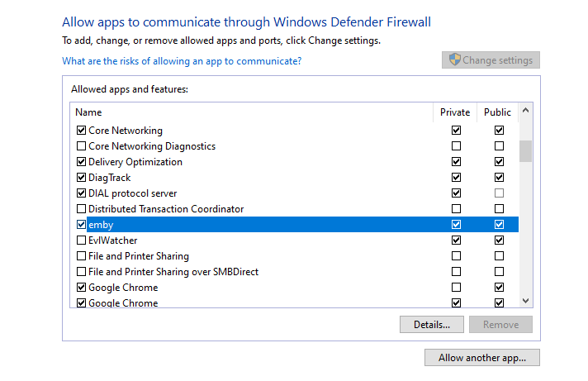Uncheck the Core Networking name checkbox
Viewport: 588px width, 381px height.
click(81, 131)
